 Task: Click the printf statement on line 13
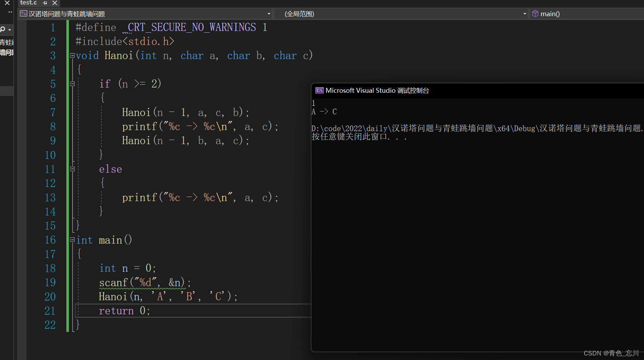tap(200, 198)
